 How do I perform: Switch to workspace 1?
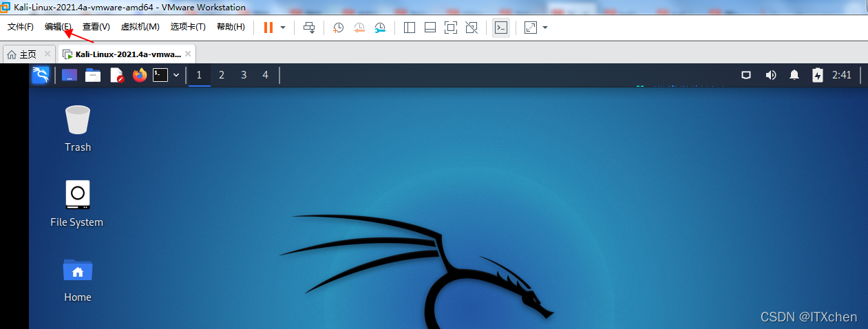point(200,75)
